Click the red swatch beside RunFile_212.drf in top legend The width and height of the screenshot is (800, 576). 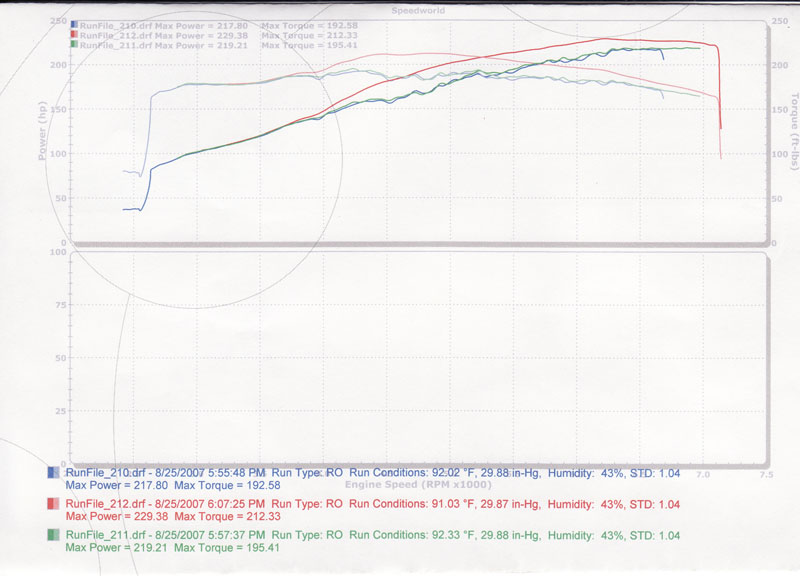pos(75,35)
